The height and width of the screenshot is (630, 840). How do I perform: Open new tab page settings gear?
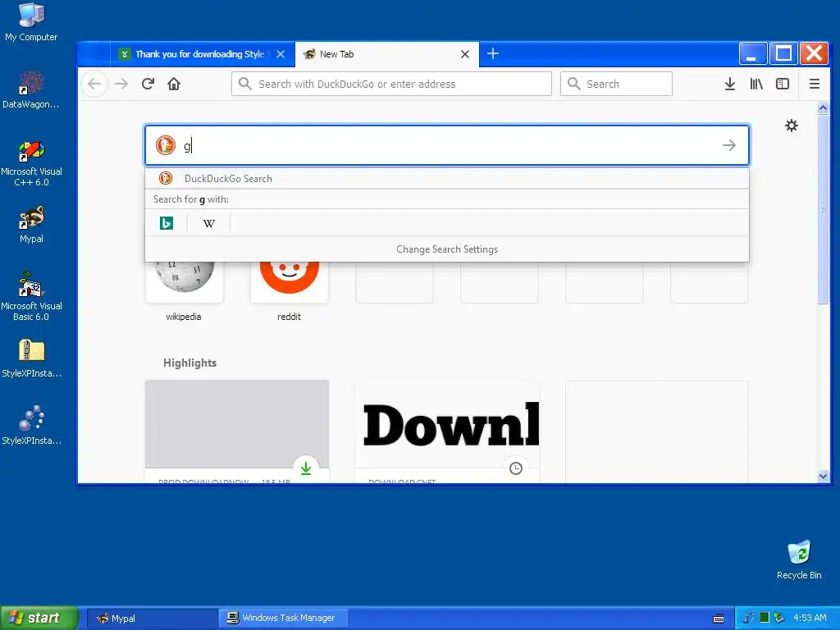(792, 126)
